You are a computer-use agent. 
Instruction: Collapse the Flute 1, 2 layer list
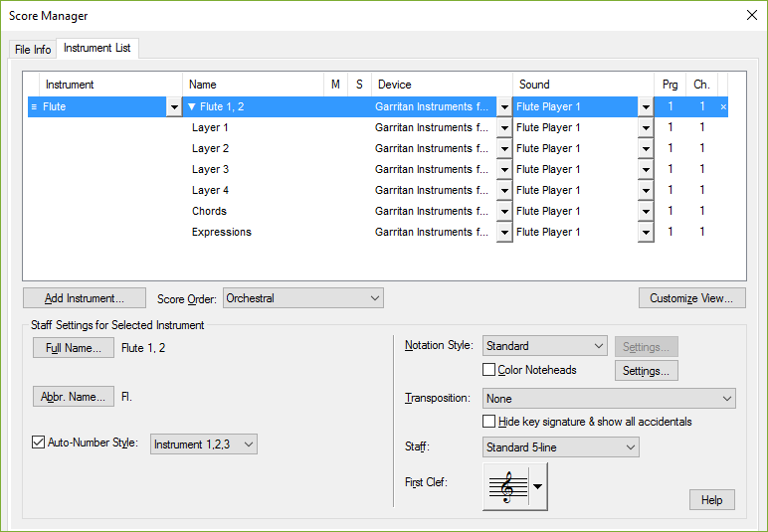192,106
